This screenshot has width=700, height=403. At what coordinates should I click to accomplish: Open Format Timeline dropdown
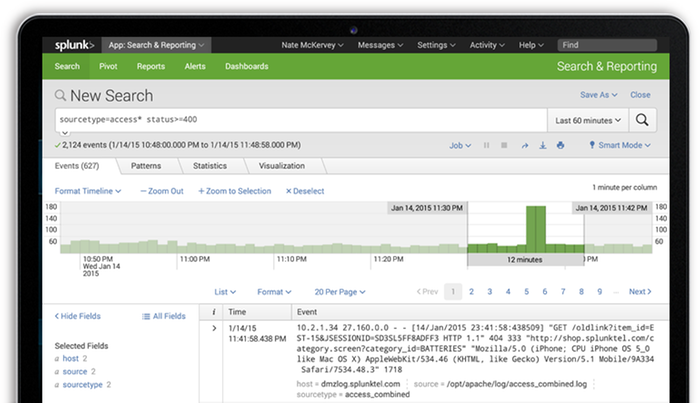pos(88,191)
